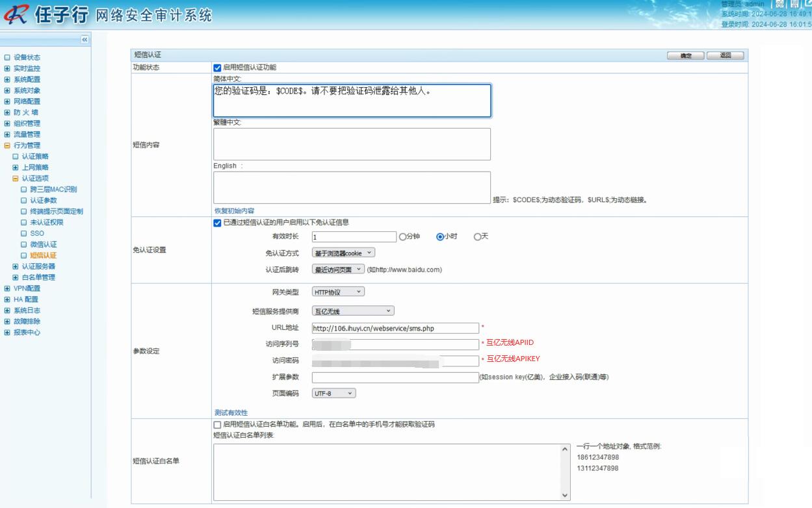
Task: Click the 有效时长 input field
Action: pos(354,237)
